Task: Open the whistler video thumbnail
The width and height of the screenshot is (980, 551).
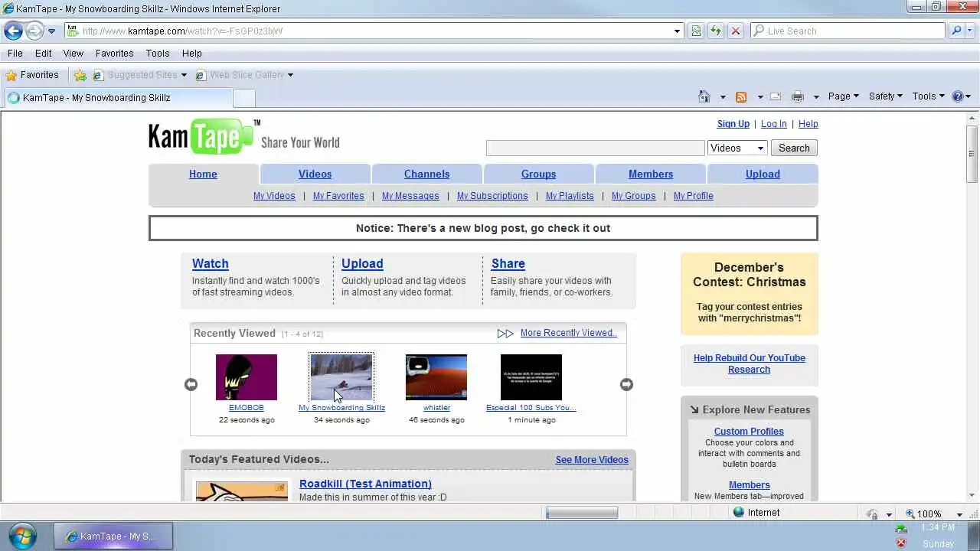Action: [436, 377]
